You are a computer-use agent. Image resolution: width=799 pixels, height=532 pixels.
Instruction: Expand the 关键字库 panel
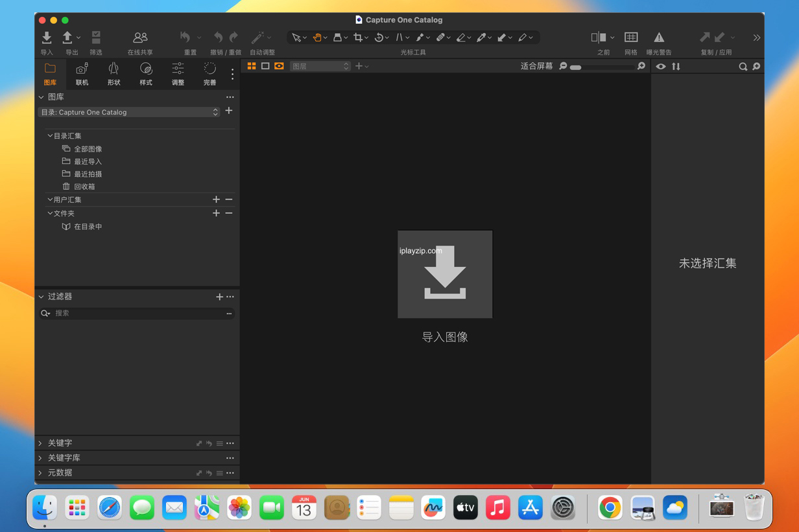pos(40,458)
